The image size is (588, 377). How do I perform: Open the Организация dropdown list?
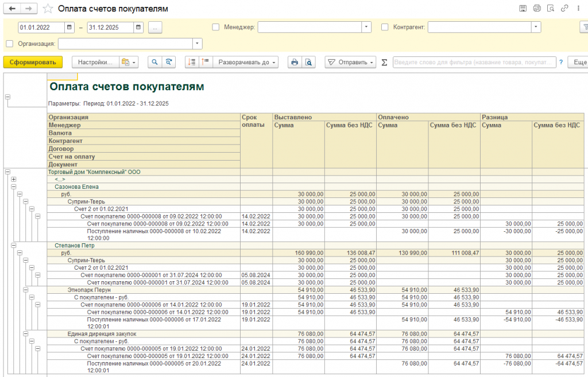[x=198, y=44]
